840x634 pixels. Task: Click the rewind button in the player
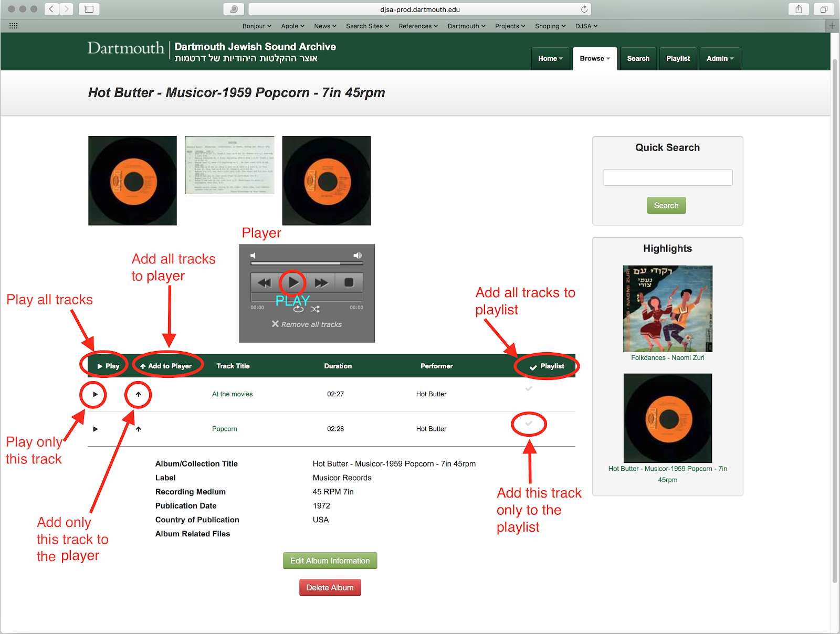click(x=265, y=283)
